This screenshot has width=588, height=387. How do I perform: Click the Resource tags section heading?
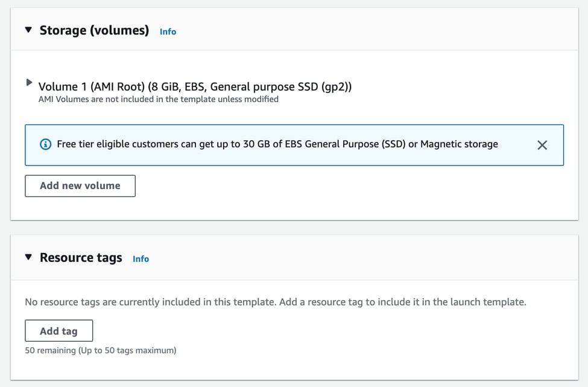click(x=81, y=257)
